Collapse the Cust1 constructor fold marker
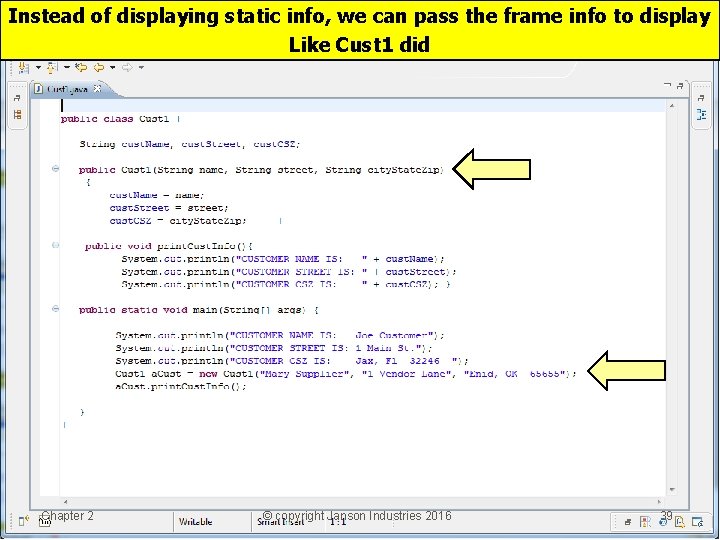This screenshot has height=540, width=720. [56, 169]
